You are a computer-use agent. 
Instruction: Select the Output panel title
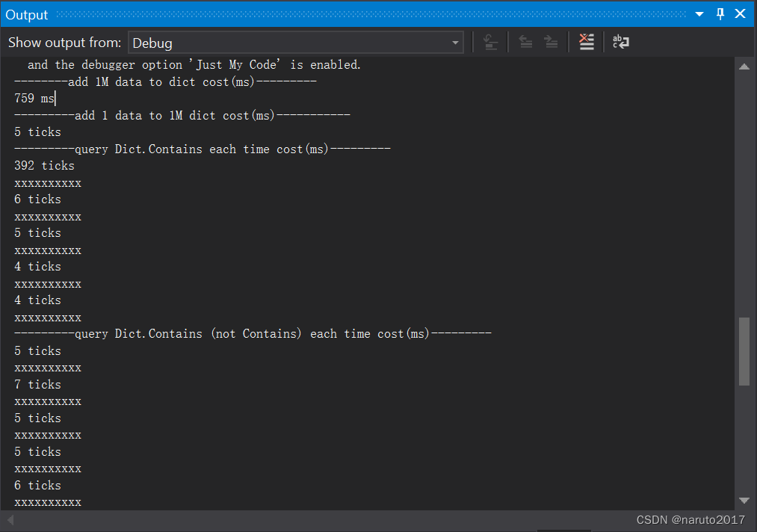[26, 13]
